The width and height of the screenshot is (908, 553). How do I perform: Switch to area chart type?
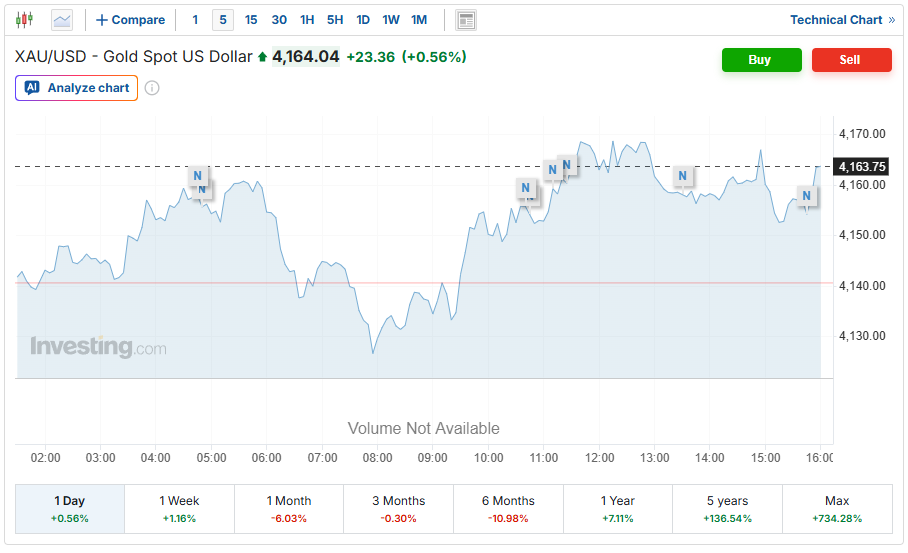click(61, 20)
